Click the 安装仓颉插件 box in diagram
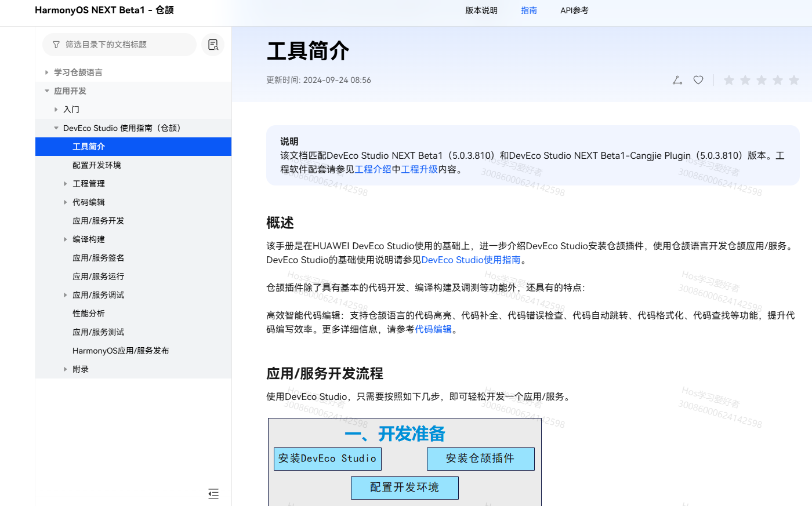The image size is (812, 506). pos(481,458)
